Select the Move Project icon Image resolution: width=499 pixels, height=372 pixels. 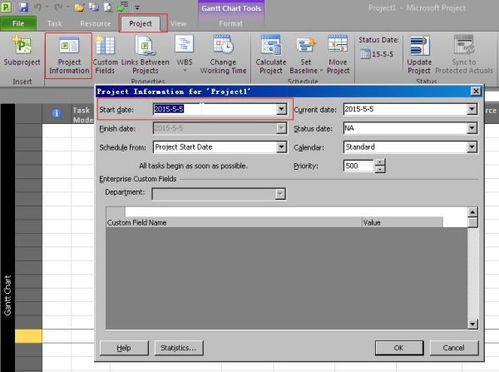(x=338, y=55)
